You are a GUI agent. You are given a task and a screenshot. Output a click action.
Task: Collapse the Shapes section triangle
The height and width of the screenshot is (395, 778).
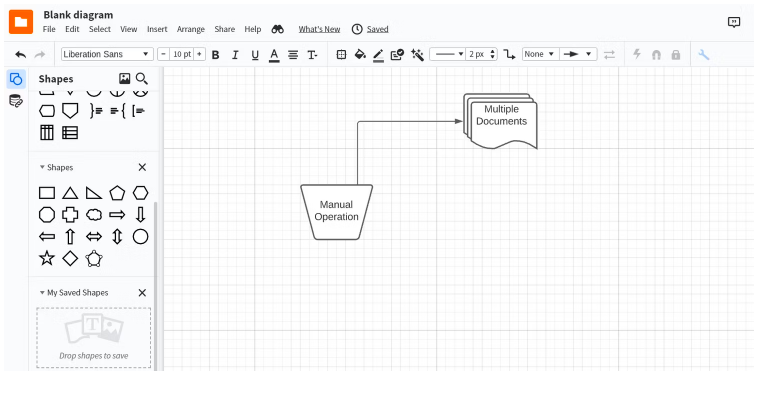point(42,167)
